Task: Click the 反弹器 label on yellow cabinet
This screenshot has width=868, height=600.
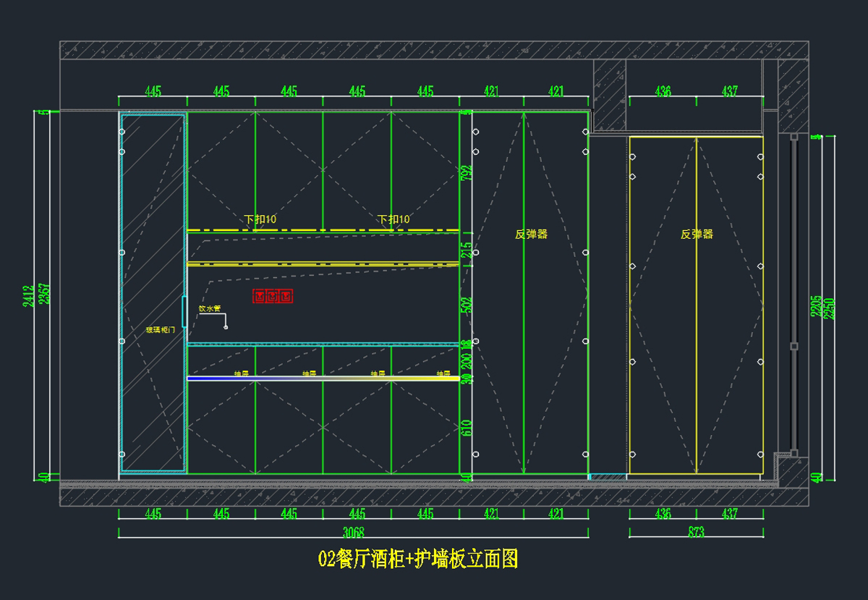Action: click(x=697, y=234)
